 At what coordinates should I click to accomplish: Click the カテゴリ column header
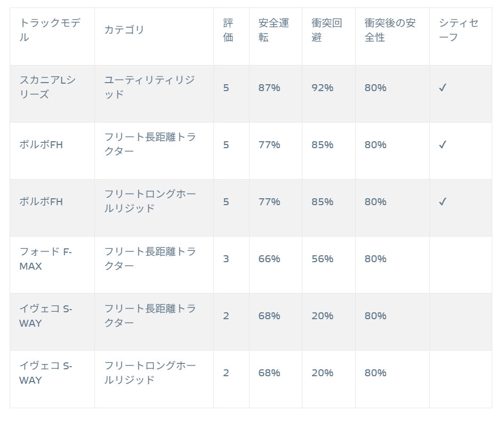pyautogui.click(x=124, y=30)
